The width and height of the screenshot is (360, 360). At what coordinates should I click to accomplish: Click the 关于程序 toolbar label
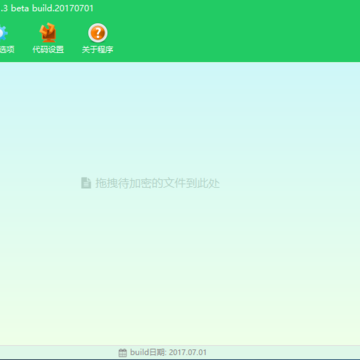point(97,50)
